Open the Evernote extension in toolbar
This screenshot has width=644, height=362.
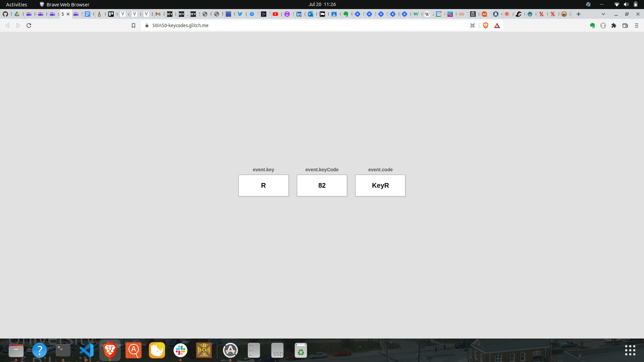(x=592, y=25)
